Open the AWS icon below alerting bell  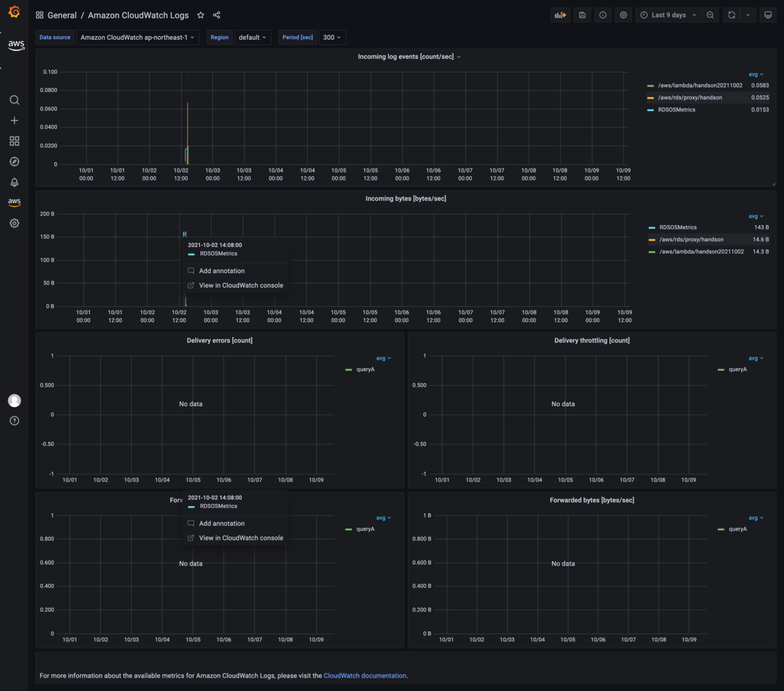pyautogui.click(x=14, y=203)
